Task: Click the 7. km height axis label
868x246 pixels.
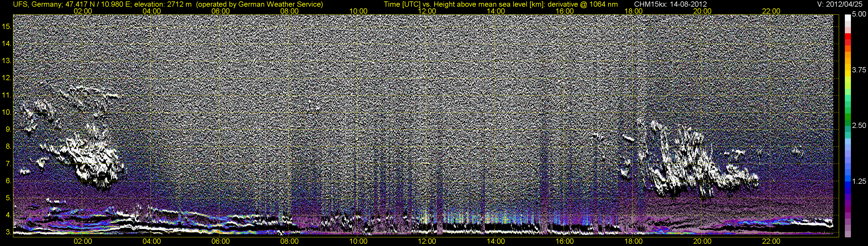Action: pyautogui.click(x=8, y=164)
